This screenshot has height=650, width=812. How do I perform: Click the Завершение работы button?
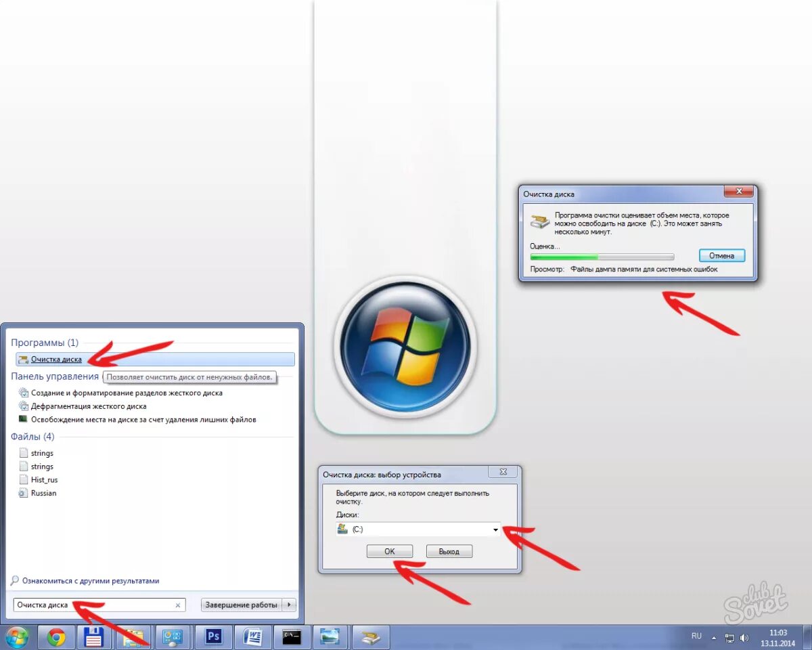[x=242, y=605]
